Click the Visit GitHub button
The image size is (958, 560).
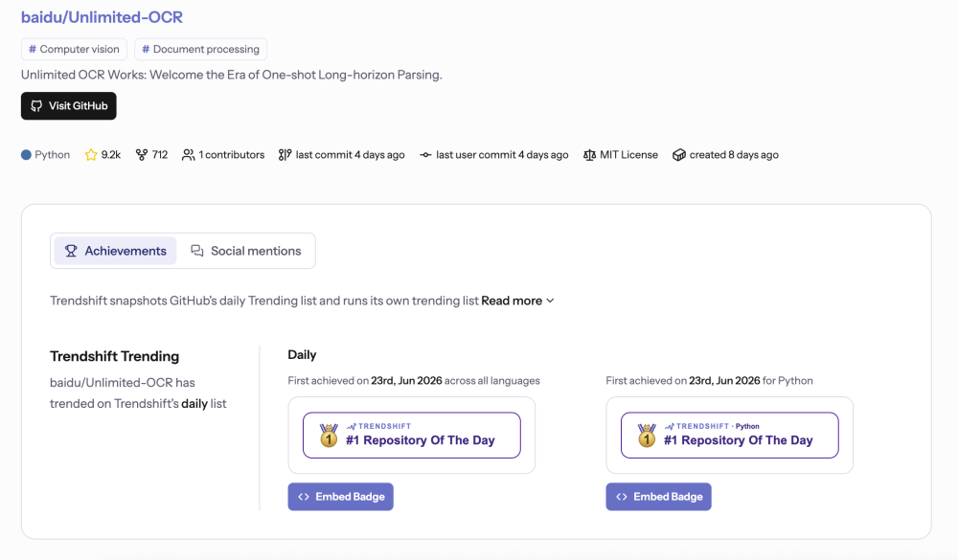(x=68, y=105)
